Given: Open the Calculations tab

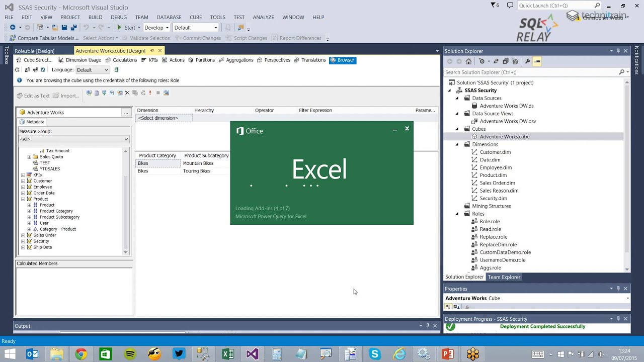Looking at the screenshot, I should tap(121, 60).
